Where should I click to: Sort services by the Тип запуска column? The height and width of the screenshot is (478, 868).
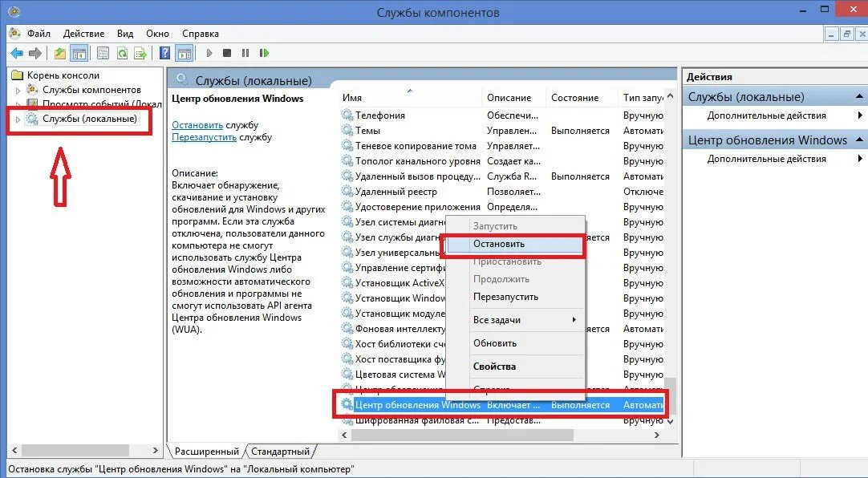[x=642, y=98]
